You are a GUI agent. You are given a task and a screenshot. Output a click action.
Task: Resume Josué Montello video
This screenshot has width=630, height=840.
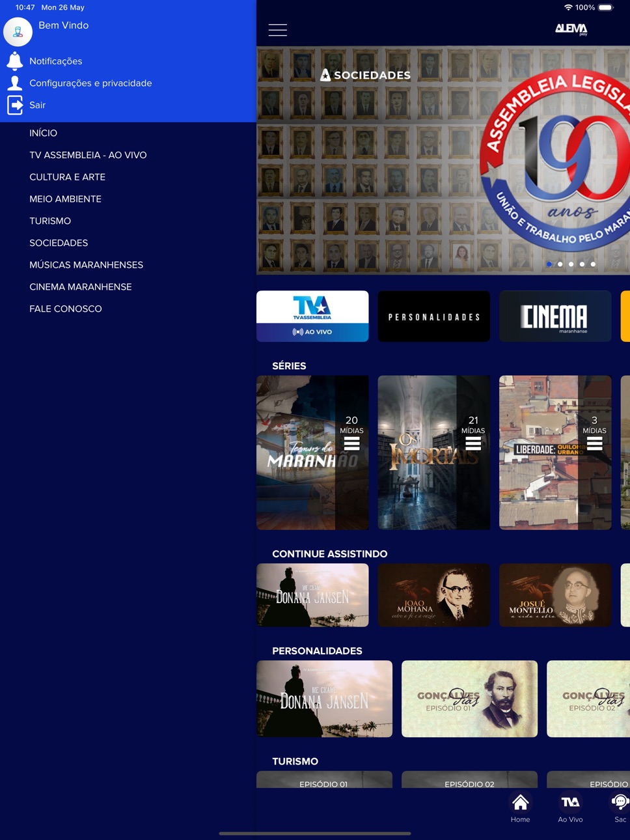tap(555, 595)
